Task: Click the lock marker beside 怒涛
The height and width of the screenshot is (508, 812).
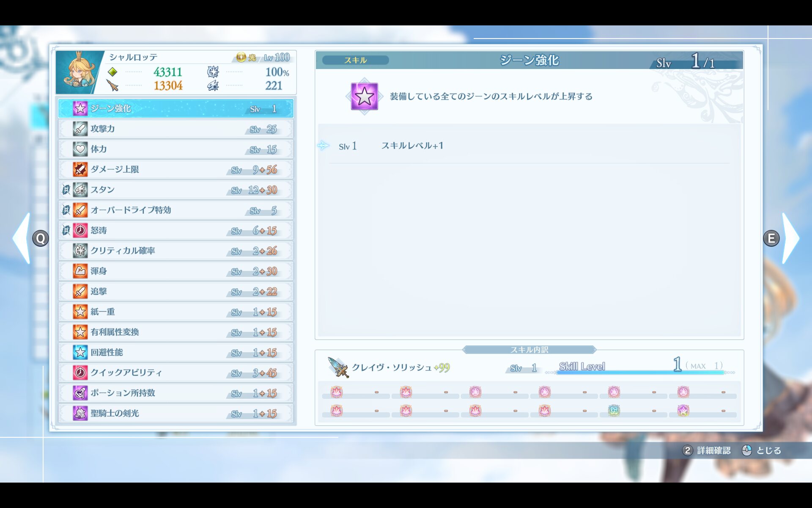Action: point(66,230)
